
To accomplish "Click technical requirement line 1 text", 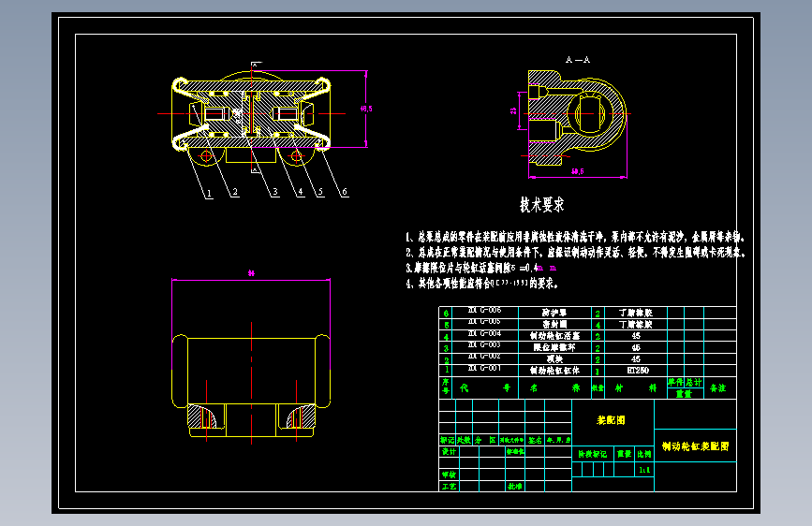I will tap(575, 237).
